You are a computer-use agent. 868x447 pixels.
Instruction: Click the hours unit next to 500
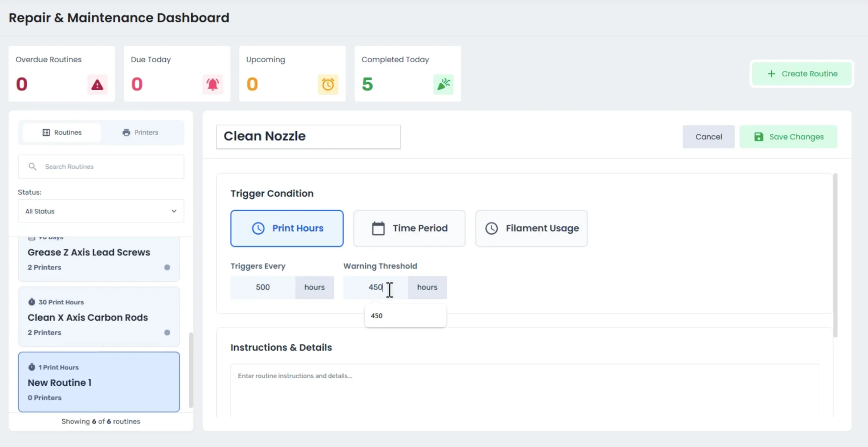[x=315, y=287]
